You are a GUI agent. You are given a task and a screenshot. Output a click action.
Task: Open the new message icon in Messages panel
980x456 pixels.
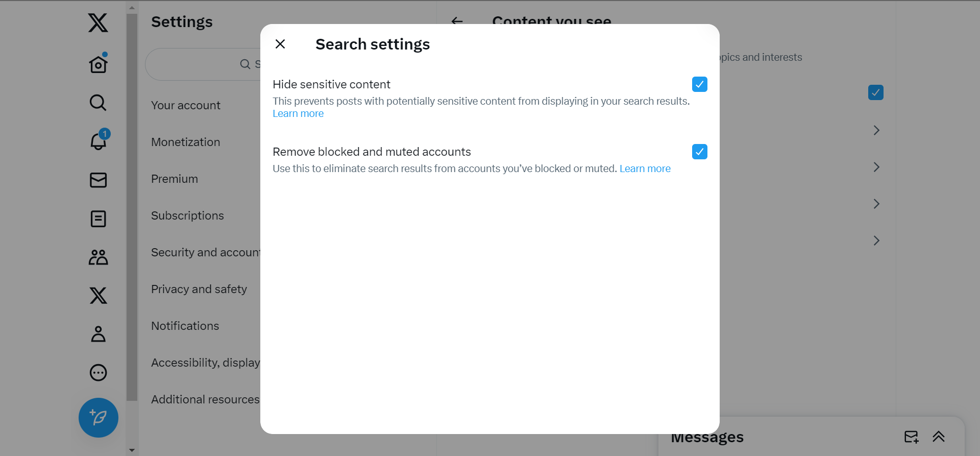click(912, 437)
